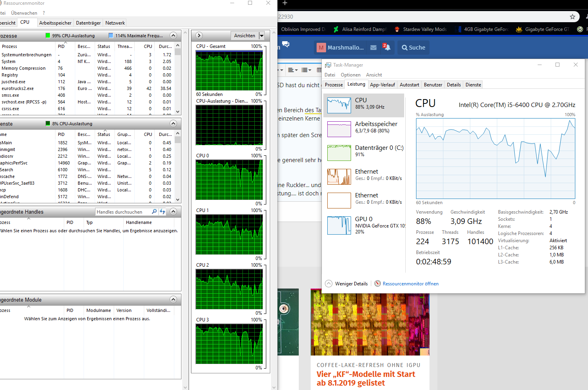Open the Ressourcenmonitor öffnen link
This screenshot has height=390, width=588.
(410, 284)
